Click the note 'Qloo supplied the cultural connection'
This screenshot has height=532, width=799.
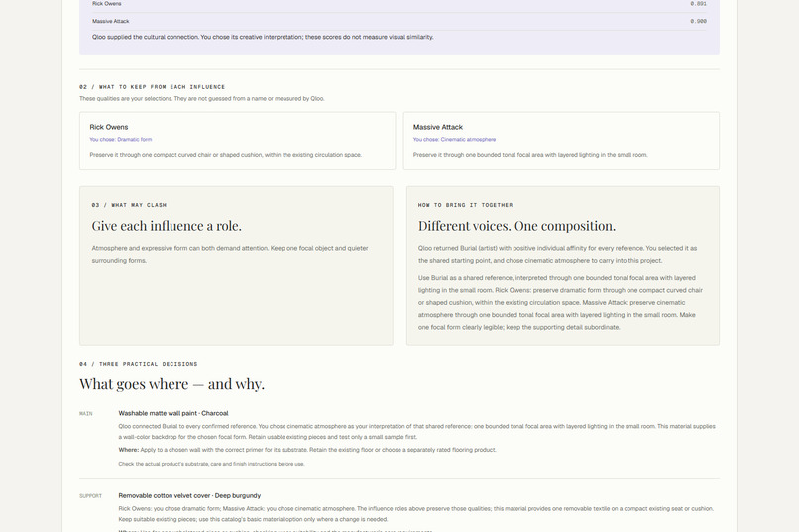pyautogui.click(x=263, y=37)
